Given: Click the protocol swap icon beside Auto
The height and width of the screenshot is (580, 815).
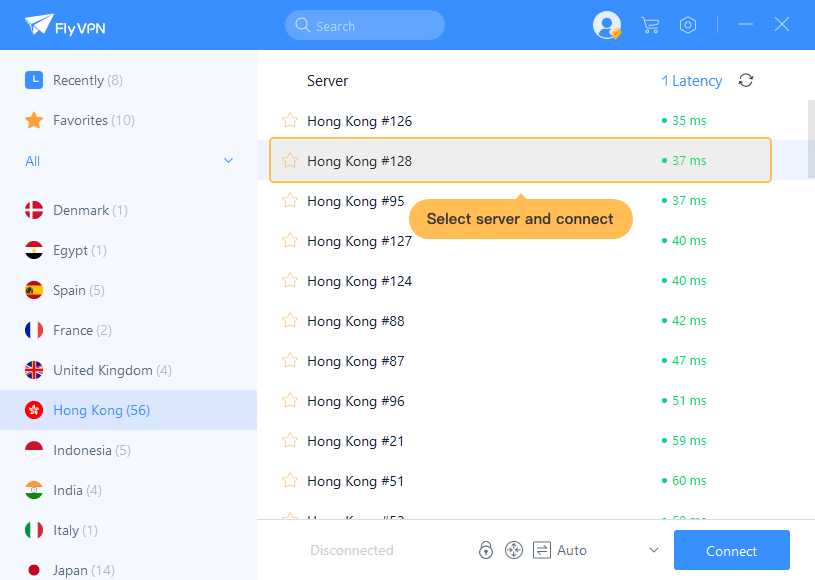Looking at the screenshot, I should pos(542,550).
